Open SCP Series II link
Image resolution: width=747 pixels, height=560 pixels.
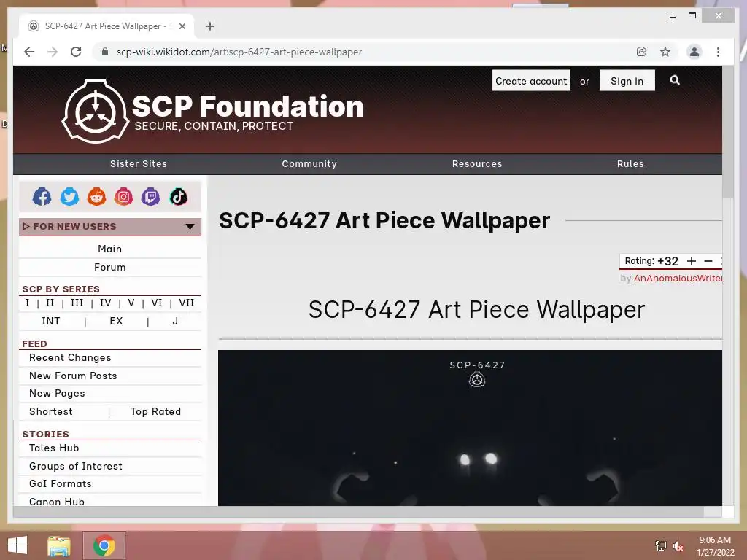click(x=50, y=303)
